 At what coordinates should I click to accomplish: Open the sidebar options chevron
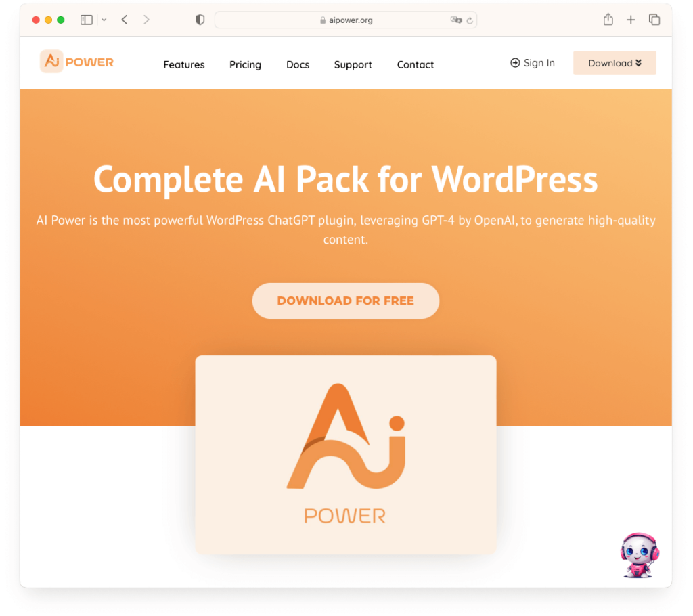pyautogui.click(x=104, y=20)
